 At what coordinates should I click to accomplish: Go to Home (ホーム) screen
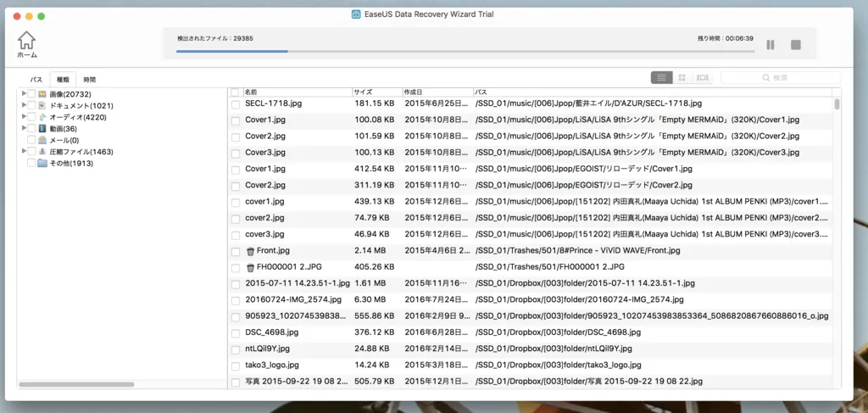point(26,44)
